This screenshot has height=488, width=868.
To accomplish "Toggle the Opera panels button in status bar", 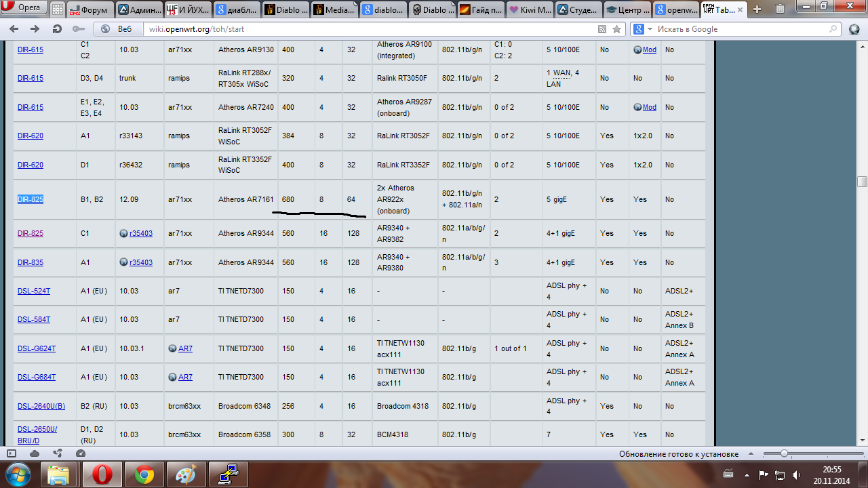I will click(12, 453).
